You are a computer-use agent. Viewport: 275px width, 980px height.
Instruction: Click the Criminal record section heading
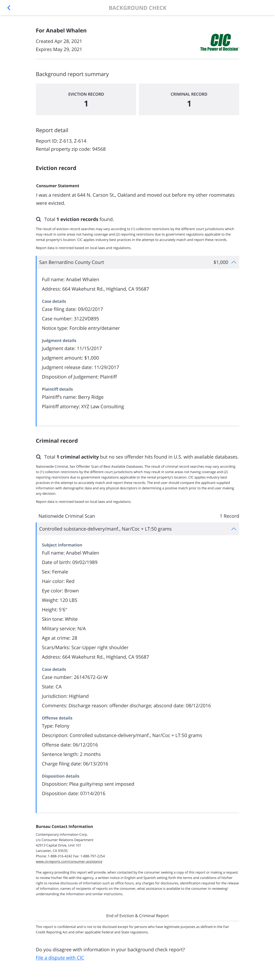57,440
